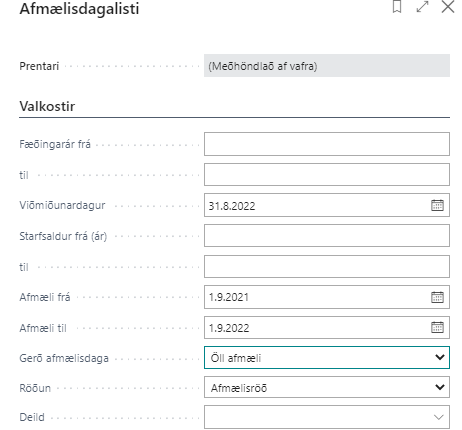
Task: Click the Afmæli frá date text 1.9.2021
Action: pyautogui.click(x=229, y=297)
